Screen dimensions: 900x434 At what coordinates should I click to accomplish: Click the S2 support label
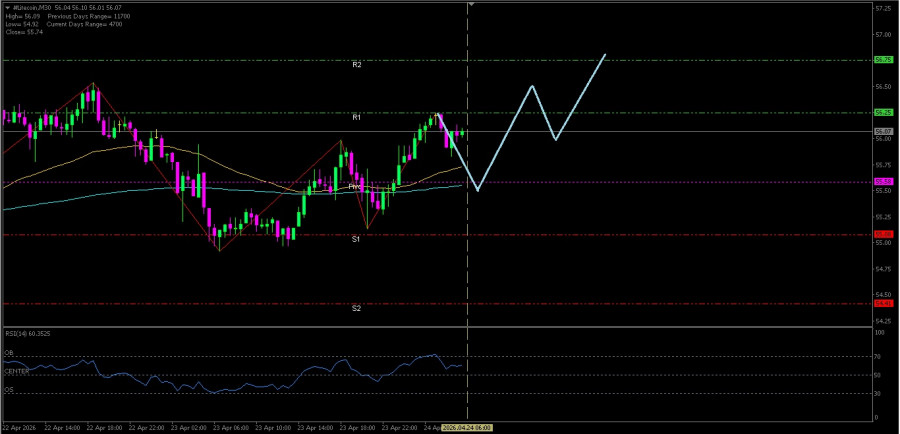coord(356,308)
